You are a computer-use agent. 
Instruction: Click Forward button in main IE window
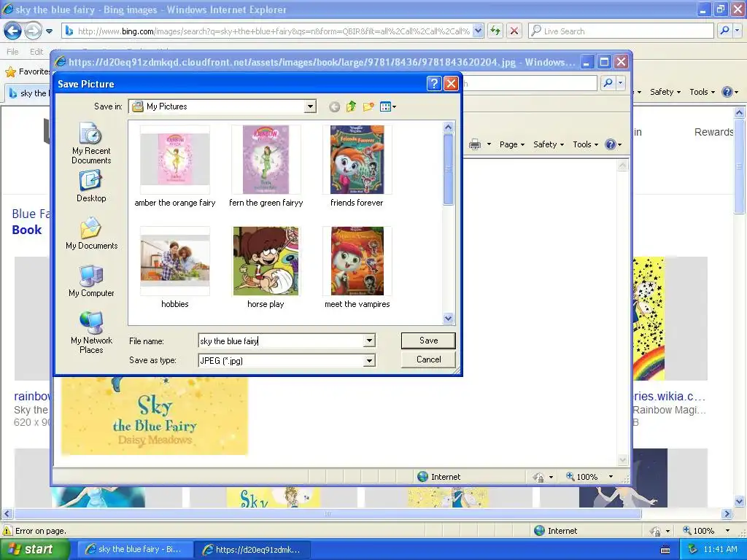tap(32, 31)
